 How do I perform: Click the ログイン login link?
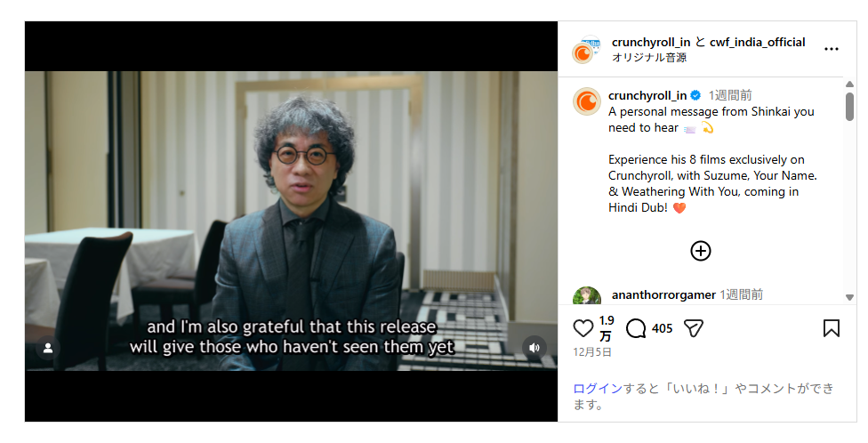click(x=598, y=389)
